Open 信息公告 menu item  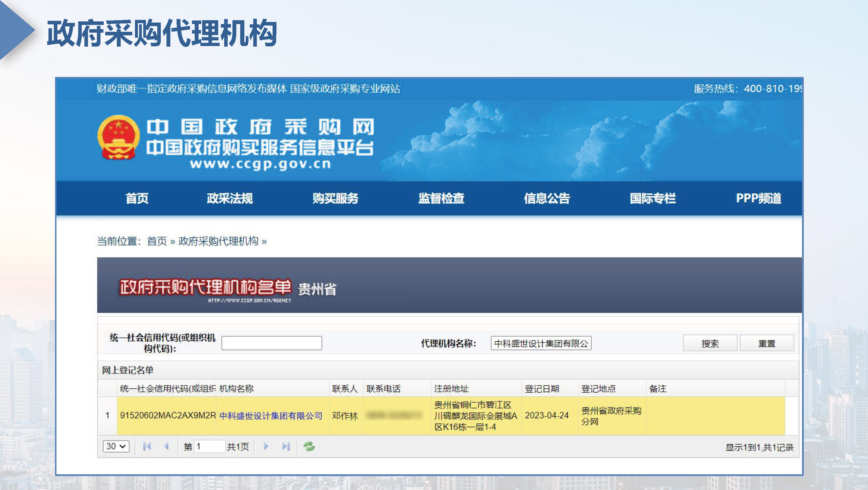(x=547, y=198)
